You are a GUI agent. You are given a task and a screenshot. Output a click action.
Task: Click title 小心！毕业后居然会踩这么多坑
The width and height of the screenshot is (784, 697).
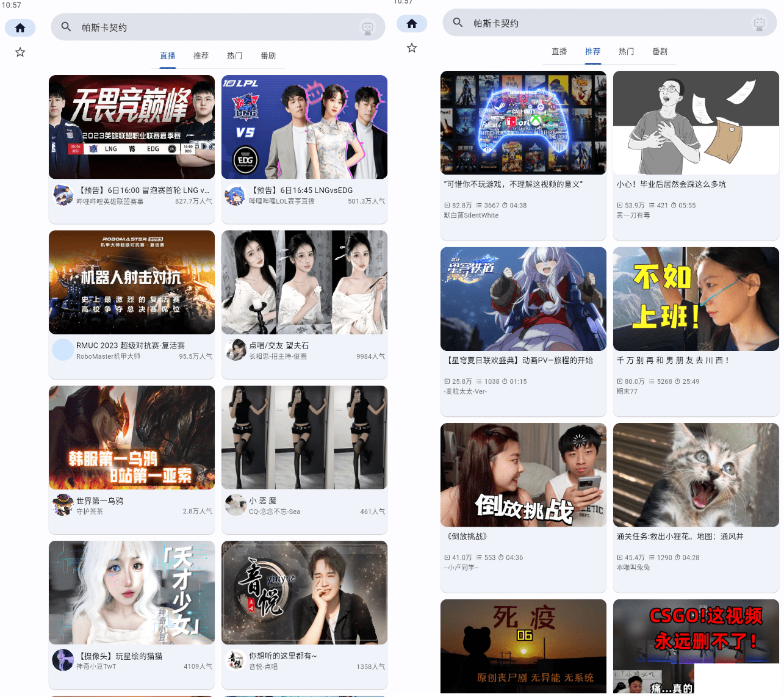click(671, 184)
